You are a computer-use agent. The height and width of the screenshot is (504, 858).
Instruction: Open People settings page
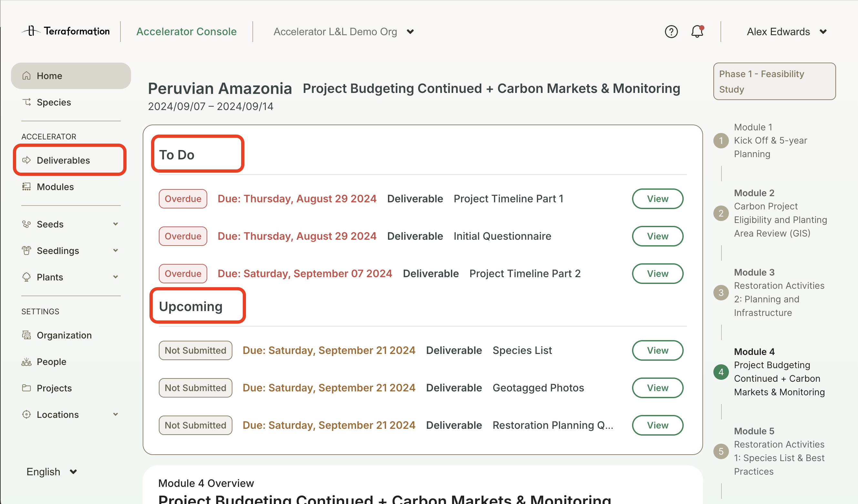71,361
